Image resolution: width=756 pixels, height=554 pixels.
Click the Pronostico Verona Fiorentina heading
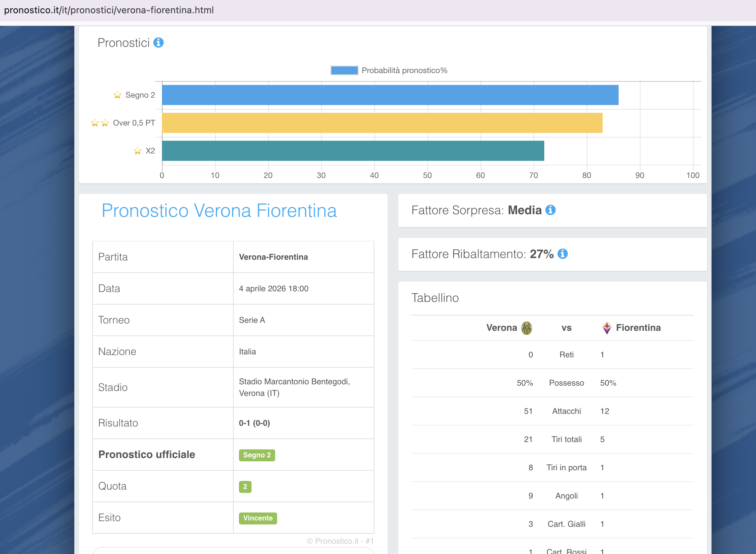click(219, 211)
